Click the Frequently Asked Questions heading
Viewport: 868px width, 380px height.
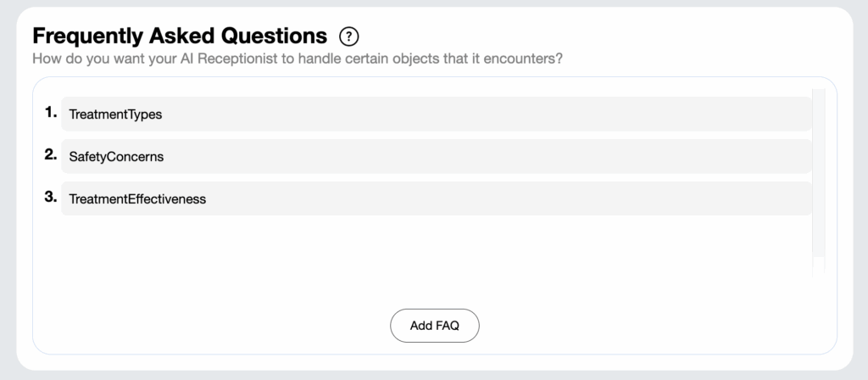click(x=180, y=36)
